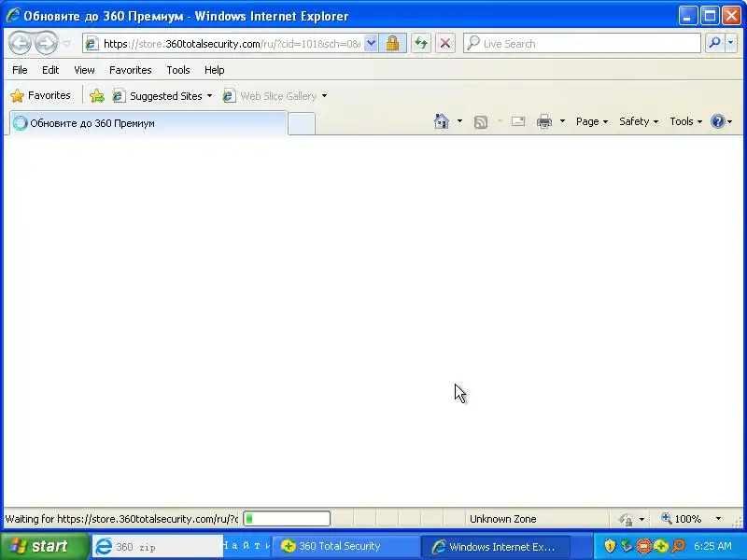Open the Page command bar menu
Screen dimensions: 747x560
pos(592,121)
